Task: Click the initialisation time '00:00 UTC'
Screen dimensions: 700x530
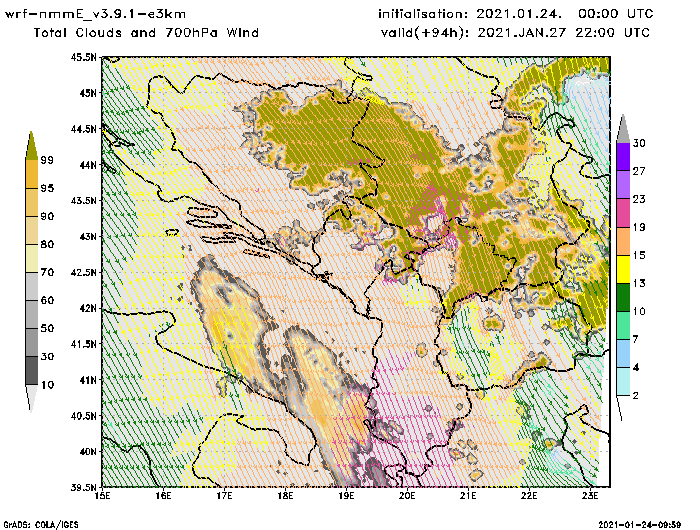Action: [x=616, y=14]
